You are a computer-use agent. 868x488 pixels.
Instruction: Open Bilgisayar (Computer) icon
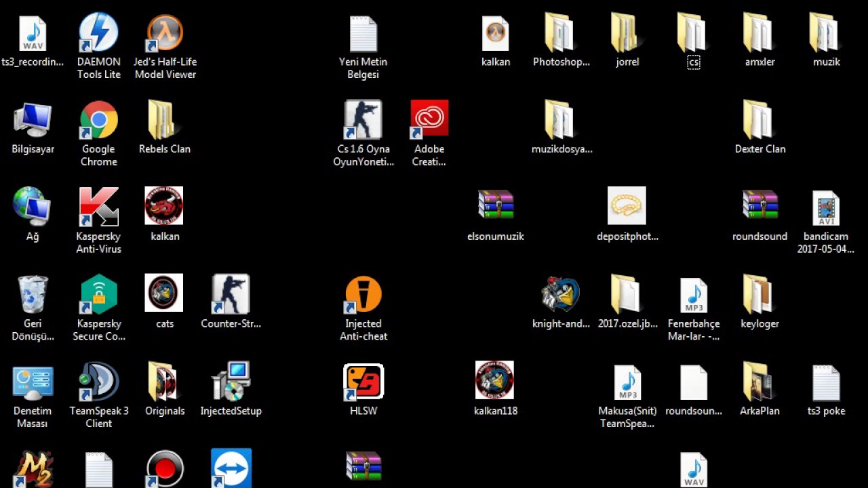click(33, 120)
